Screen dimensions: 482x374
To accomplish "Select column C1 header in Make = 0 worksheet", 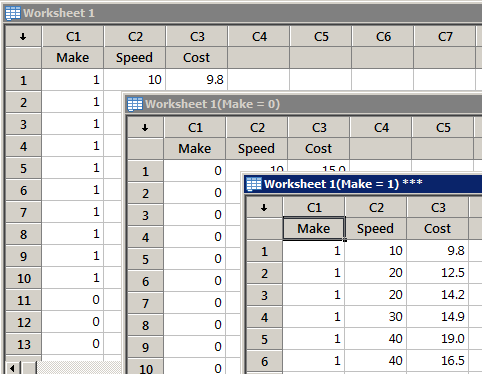I will click(x=195, y=128).
